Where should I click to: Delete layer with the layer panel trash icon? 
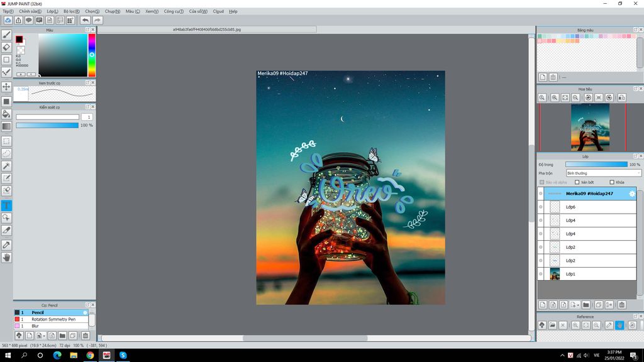(x=622, y=305)
